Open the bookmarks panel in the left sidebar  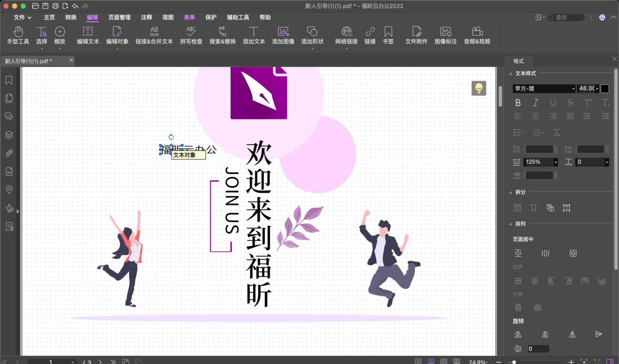pyautogui.click(x=9, y=80)
